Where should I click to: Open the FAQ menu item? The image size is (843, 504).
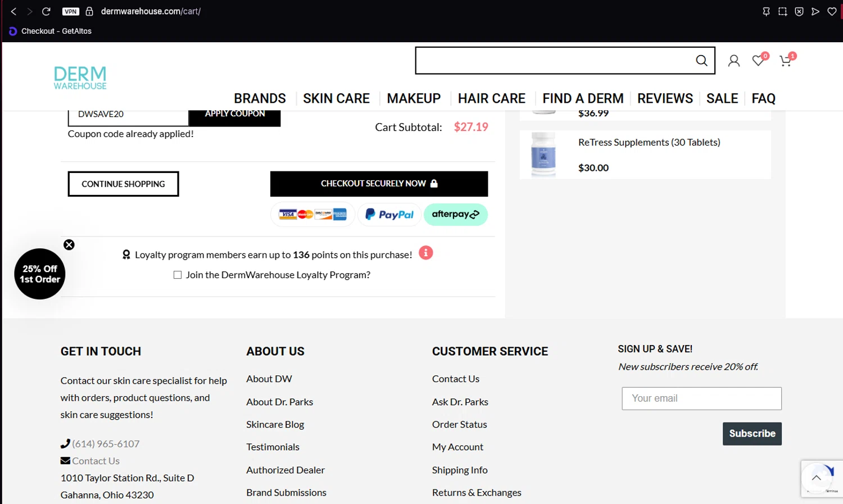pos(763,99)
